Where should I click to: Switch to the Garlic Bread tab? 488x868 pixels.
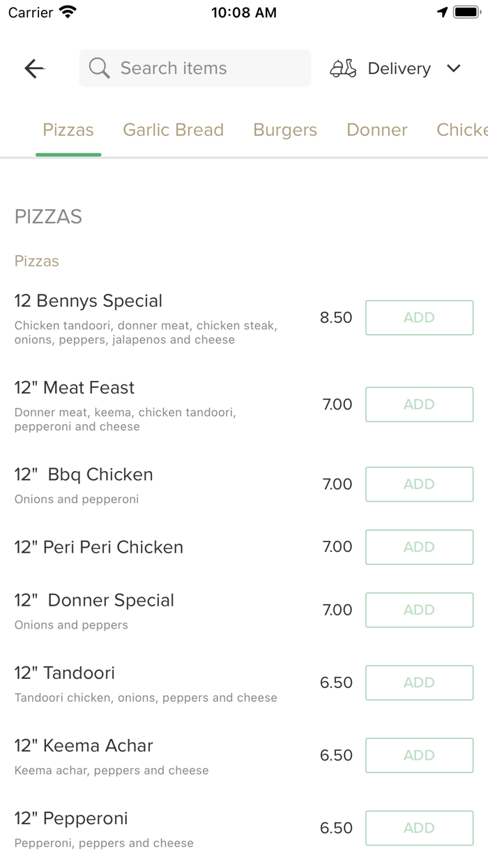click(x=173, y=130)
